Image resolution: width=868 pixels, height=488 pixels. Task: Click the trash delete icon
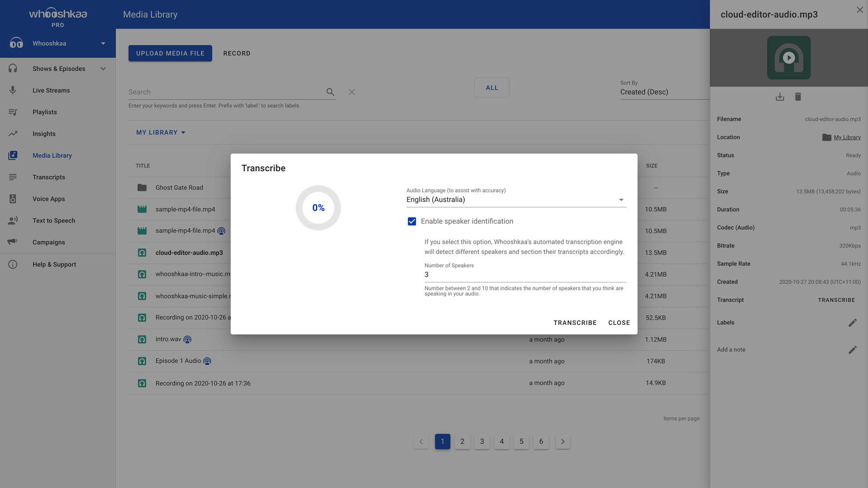pos(798,97)
